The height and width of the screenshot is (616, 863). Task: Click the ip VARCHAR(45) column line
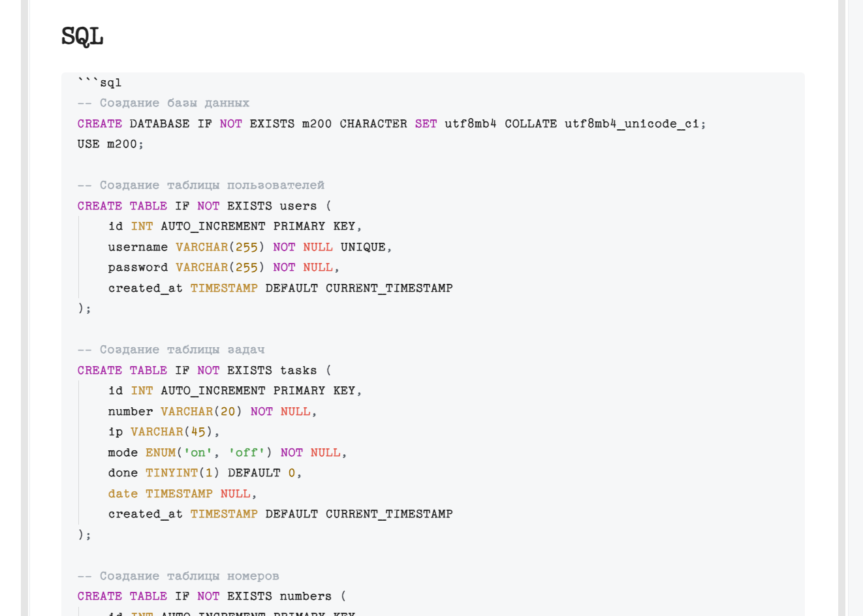tap(163, 432)
